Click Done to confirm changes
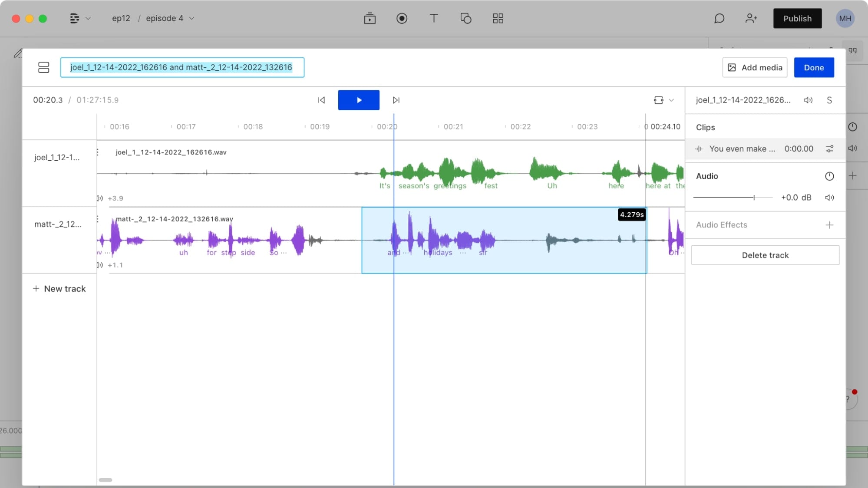This screenshot has width=868, height=488. (x=814, y=67)
